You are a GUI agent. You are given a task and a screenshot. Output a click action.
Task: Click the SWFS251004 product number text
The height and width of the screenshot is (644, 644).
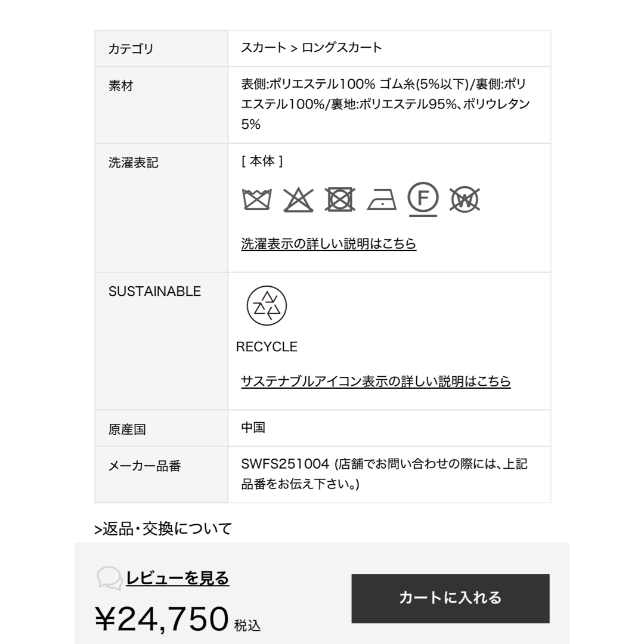[x=285, y=464]
